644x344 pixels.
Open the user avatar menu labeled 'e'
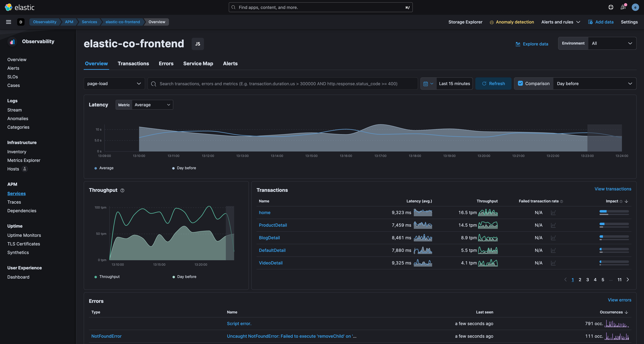click(635, 7)
